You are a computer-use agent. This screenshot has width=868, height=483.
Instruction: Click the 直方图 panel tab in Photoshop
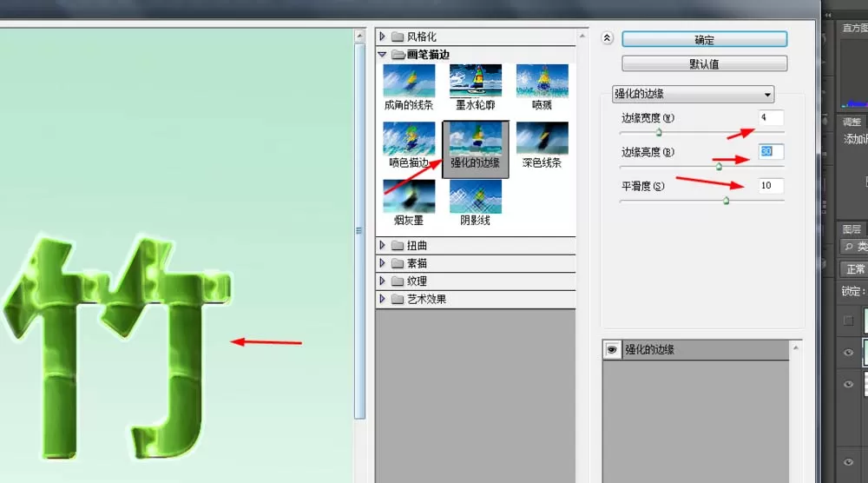(x=855, y=28)
